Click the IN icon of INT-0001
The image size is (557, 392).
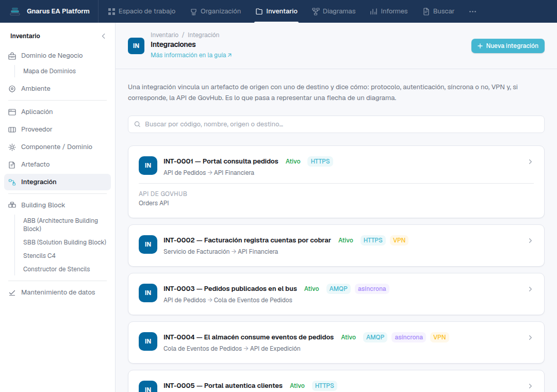click(x=148, y=166)
